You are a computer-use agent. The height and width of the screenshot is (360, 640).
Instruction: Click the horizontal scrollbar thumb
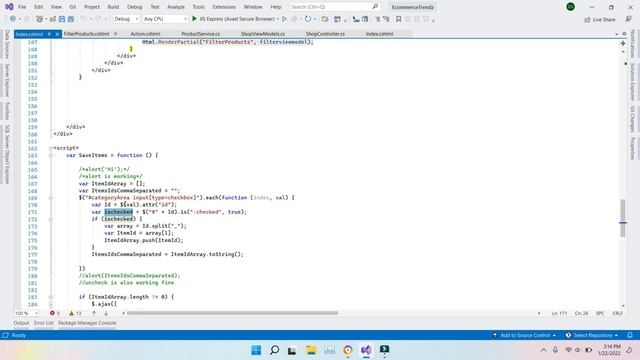point(232,313)
